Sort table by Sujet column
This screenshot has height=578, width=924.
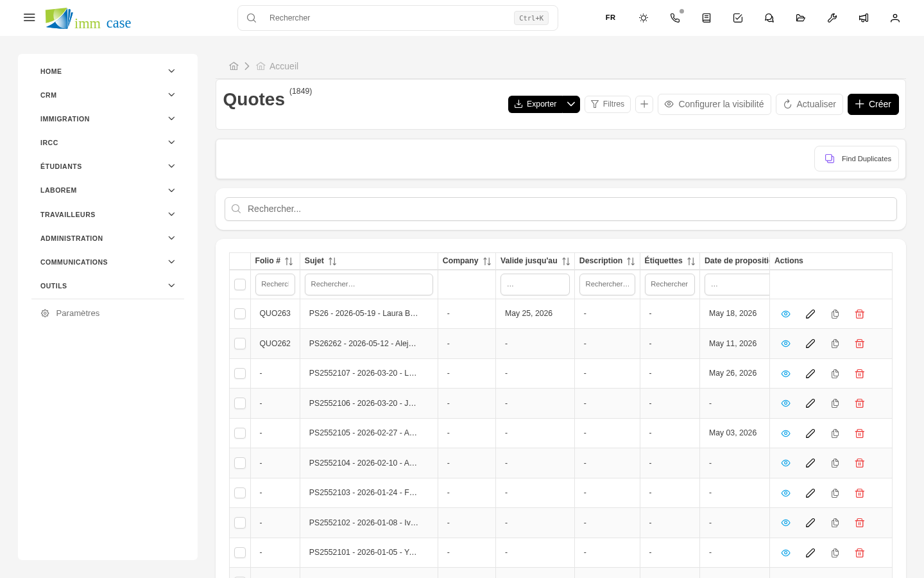point(332,261)
